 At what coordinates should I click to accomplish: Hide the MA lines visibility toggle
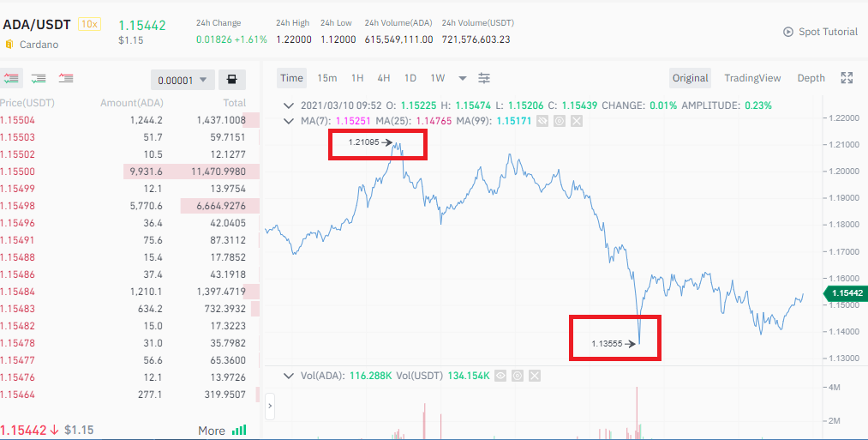pos(542,121)
